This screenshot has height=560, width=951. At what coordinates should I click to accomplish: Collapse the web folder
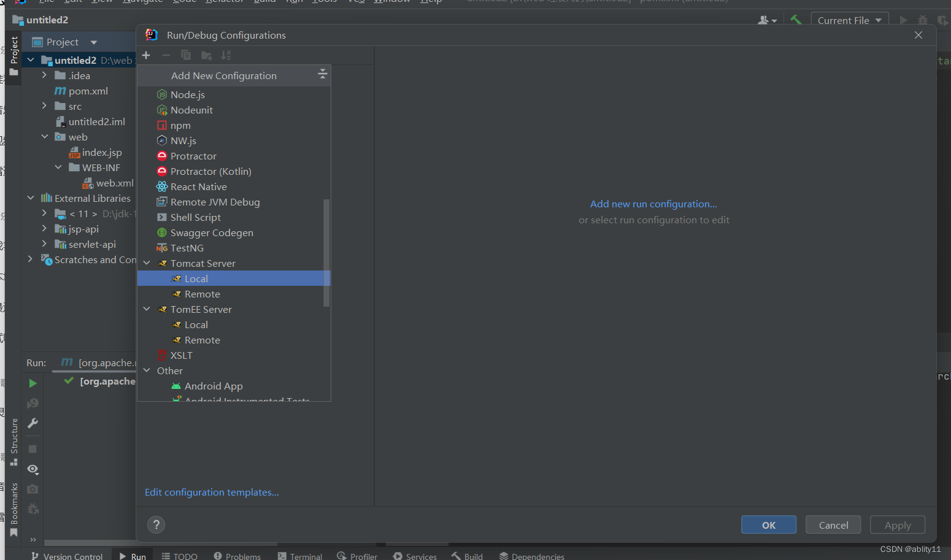(44, 136)
